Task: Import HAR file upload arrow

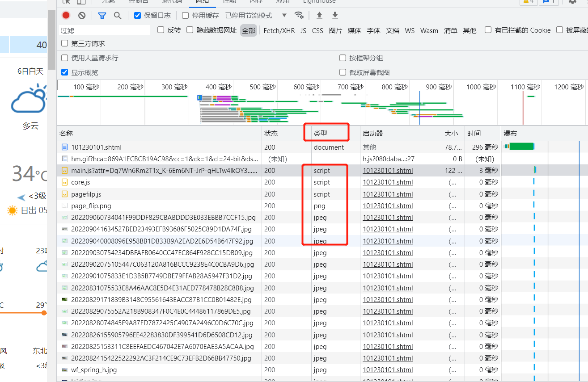Action: (319, 15)
